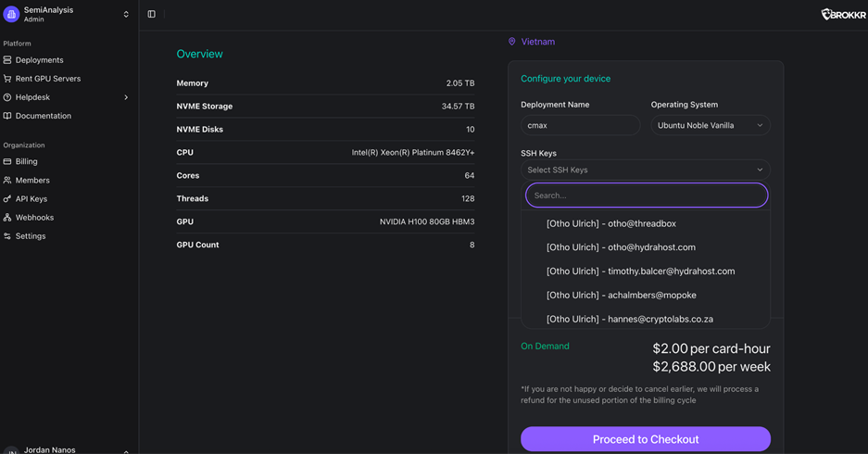Select the otho@threadbox SSH key option
Screen dimensions: 868x454
click(x=611, y=223)
